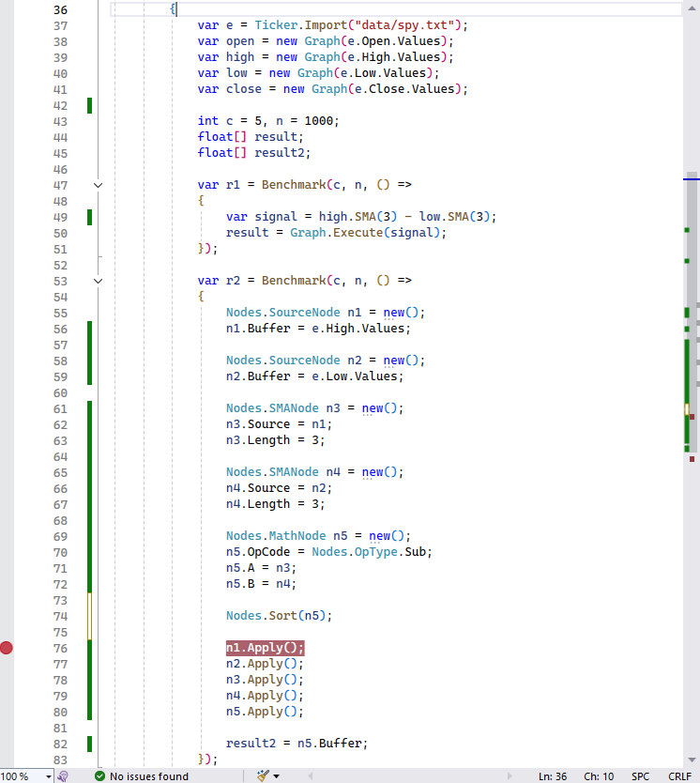Click n4.Source = n2; line
The height and width of the screenshot is (783, 700).
(x=279, y=488)
